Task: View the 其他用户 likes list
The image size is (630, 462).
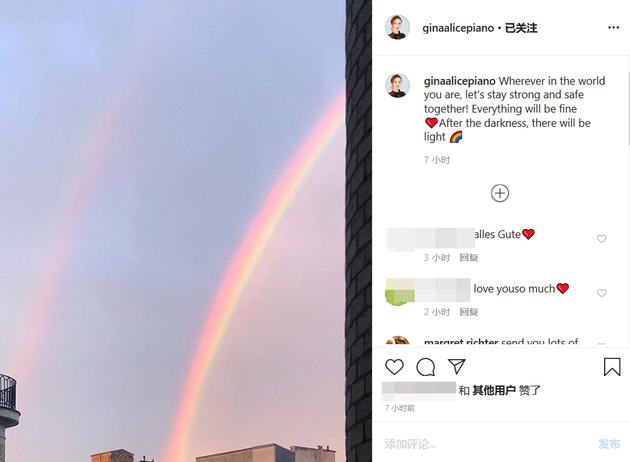Action: tap(494, 390)
